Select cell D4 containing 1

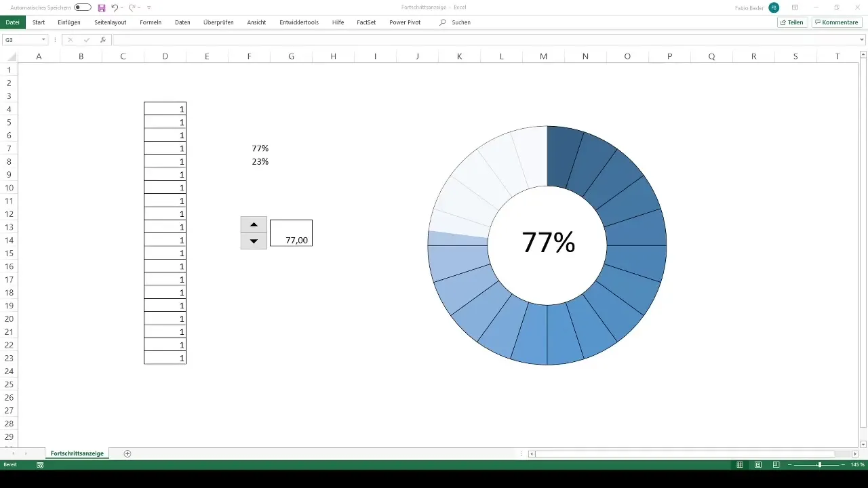click(x=165, y=109)
